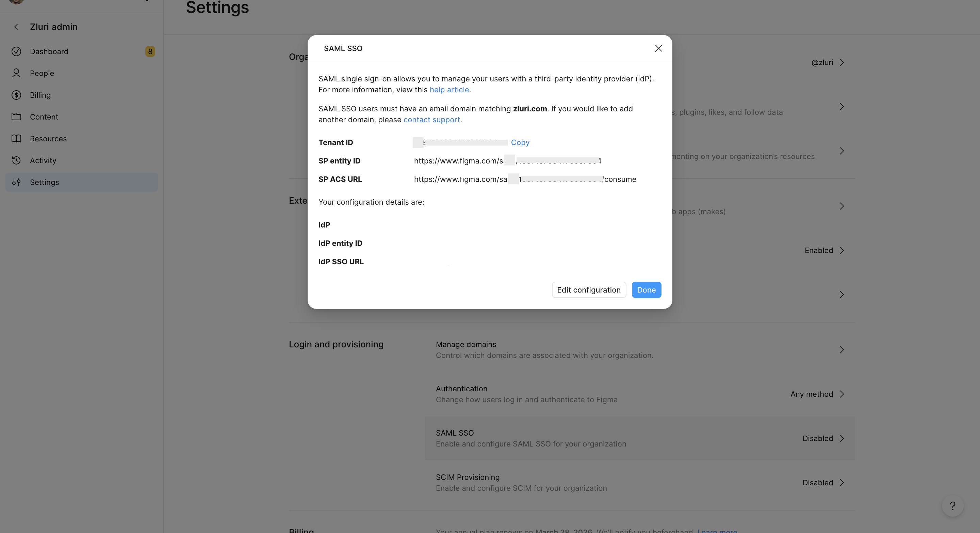This screenshot has width=980, height=533.
Task: Click the Settings sliders icon
Action: click(x=16, y=182)
